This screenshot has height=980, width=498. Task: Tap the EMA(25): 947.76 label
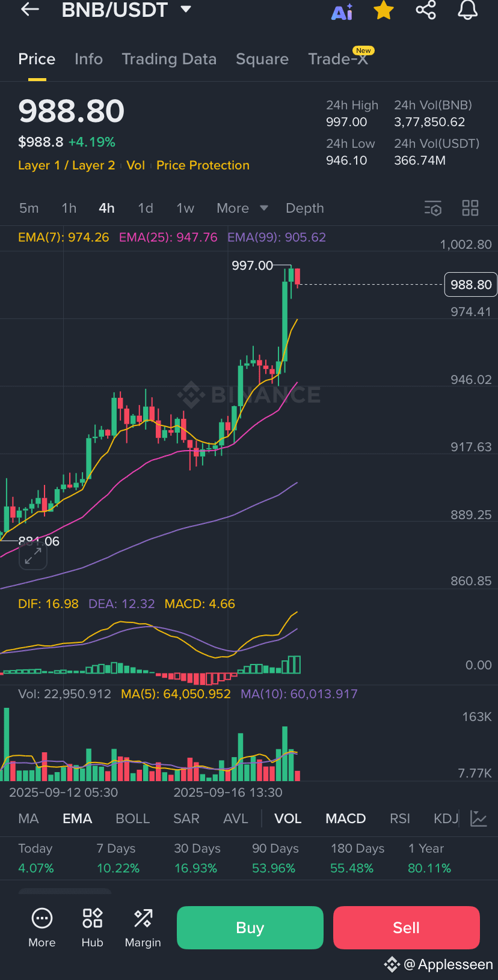(168, 237)
